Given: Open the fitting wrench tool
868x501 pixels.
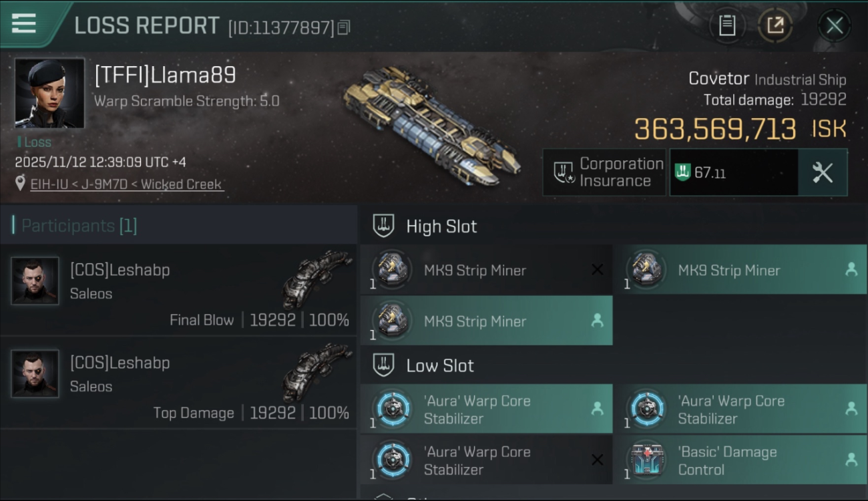Looking at the screenshot, I should coord(823,172).
